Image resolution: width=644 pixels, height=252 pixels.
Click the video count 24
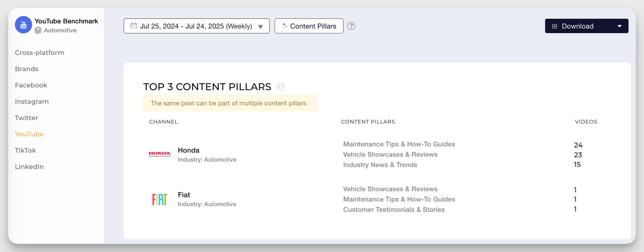tap(578, 145)
